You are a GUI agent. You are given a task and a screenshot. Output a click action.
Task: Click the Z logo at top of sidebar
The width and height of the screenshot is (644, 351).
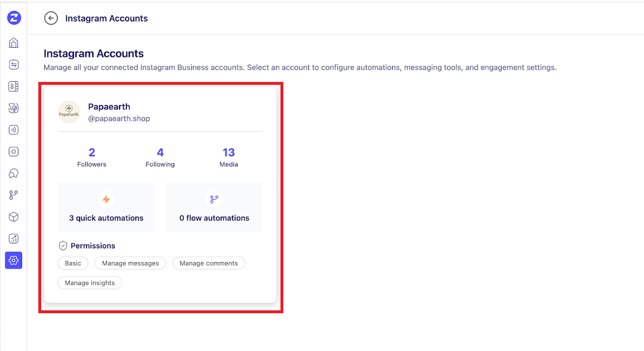coord(14,18)
